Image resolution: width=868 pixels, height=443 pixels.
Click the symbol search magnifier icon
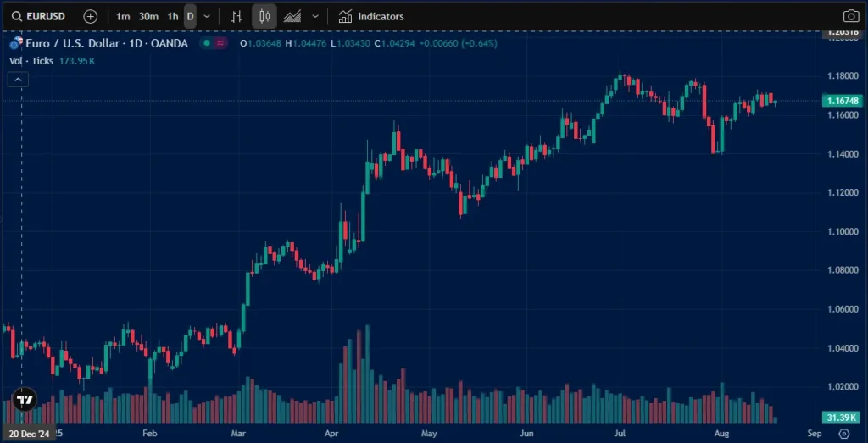[x=16, y=16]
